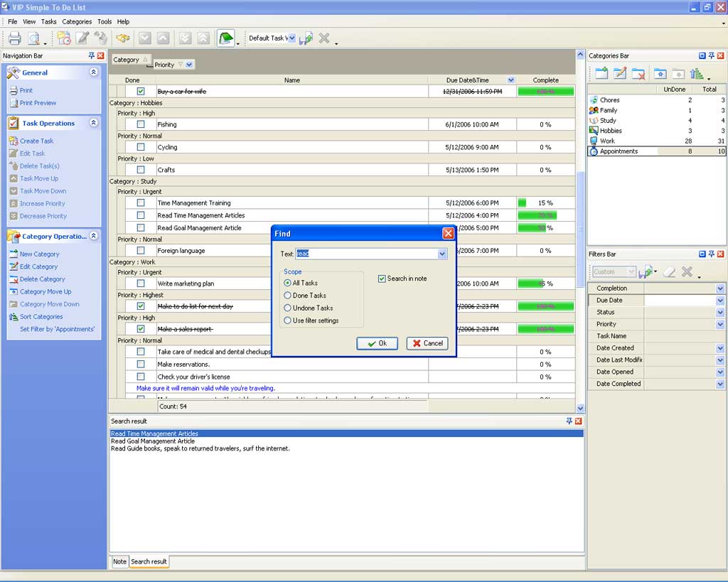Image resolution: width=728 pixels, height=582 pixels.
Task: Select the Use filter settings scope option
Action: tap(288, 320)
